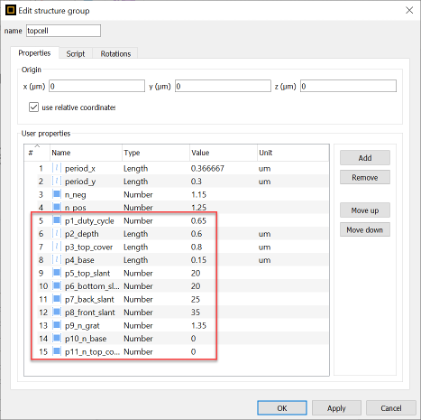Viewport: 422px width, 420px height.
Task: Click the value 35 of p8_front_slant
Action: tap(195, 312)
